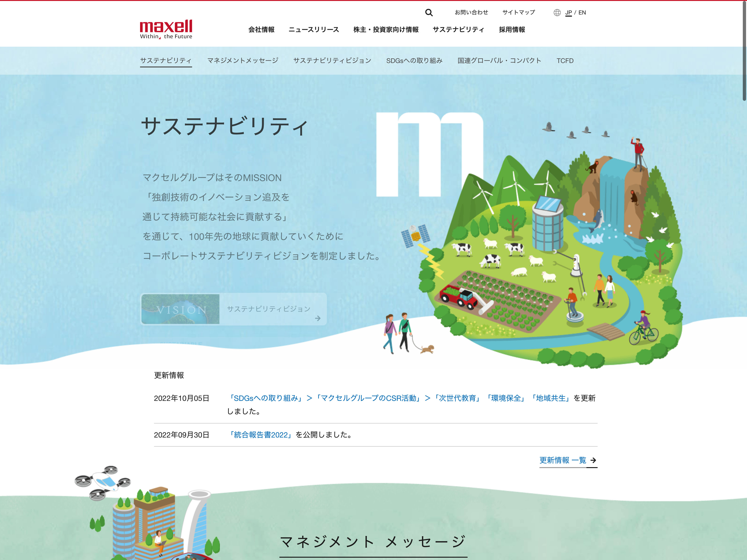Click VISION thumbnail image
747x560 pixels.
pos(180,309)
